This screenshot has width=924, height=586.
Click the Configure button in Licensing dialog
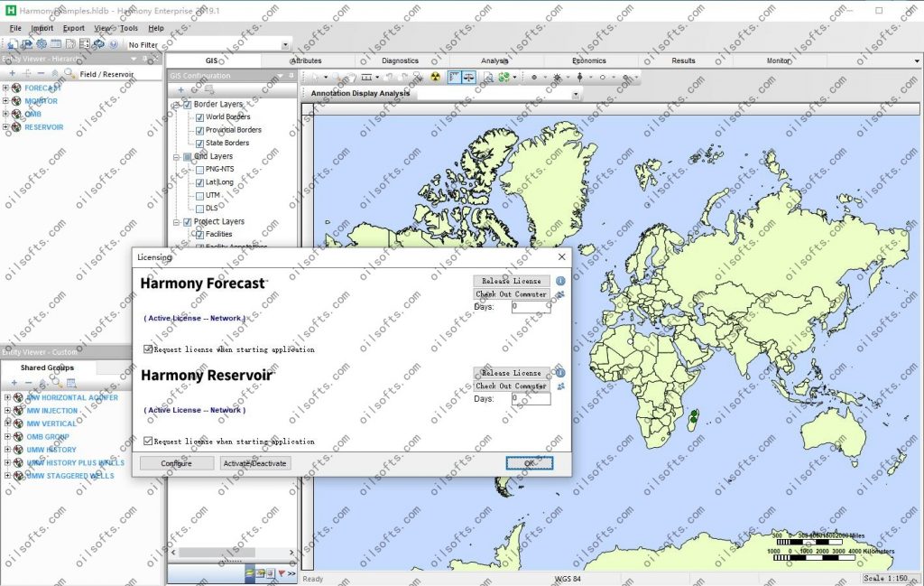(176, 463)
